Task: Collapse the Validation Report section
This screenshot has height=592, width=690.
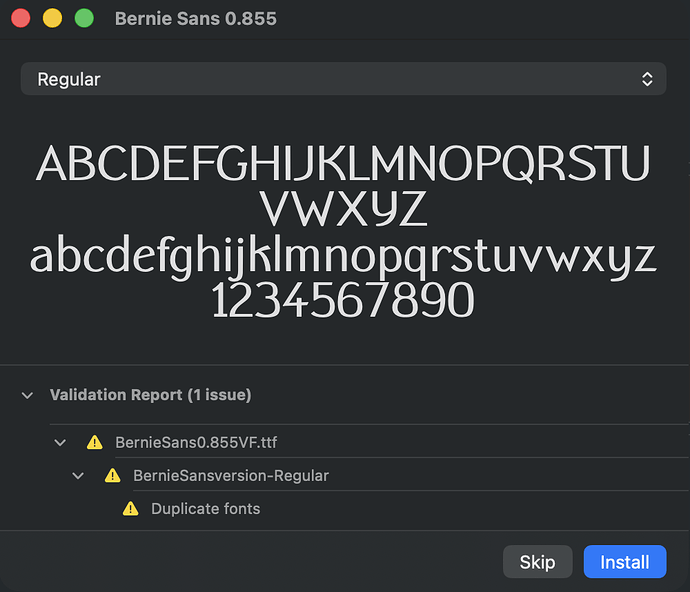Action: tap(27, 396)
